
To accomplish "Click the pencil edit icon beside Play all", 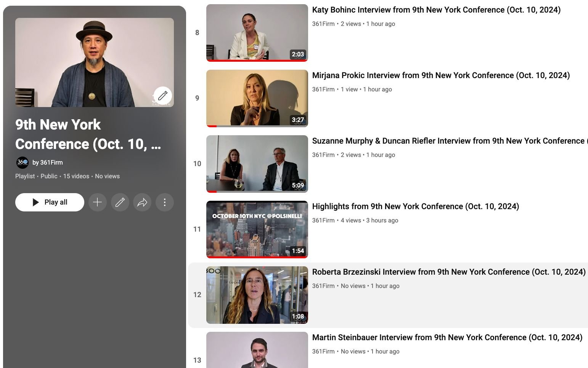I will [x=120, y=202].
